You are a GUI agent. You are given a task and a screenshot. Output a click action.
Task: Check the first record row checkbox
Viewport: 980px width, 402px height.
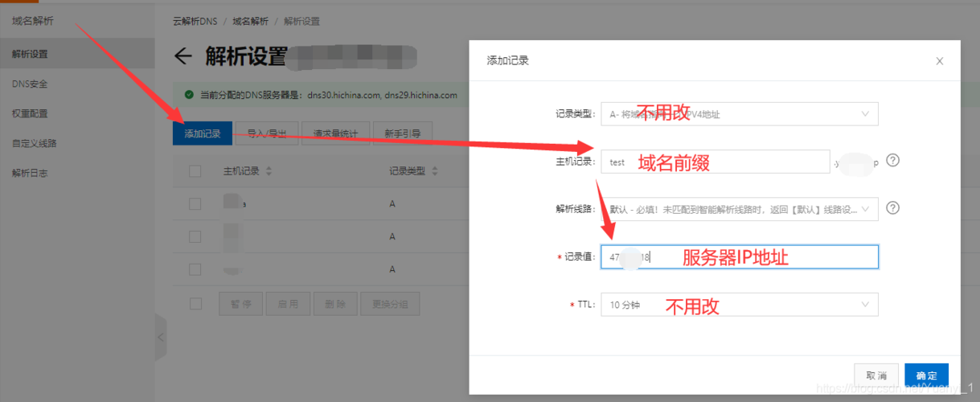(195, 204)
